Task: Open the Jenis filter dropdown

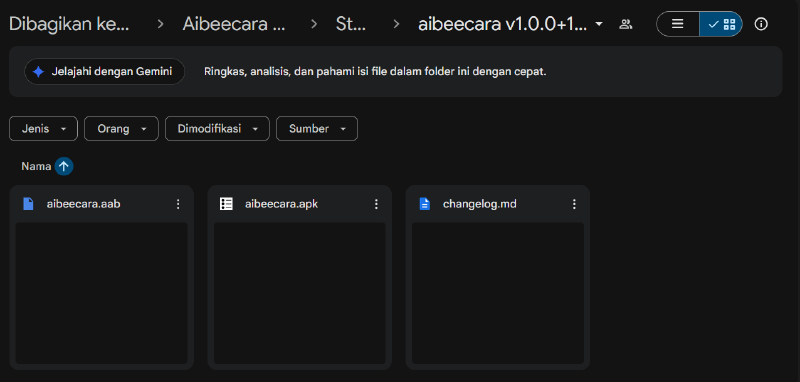Action: coord(43,129)
